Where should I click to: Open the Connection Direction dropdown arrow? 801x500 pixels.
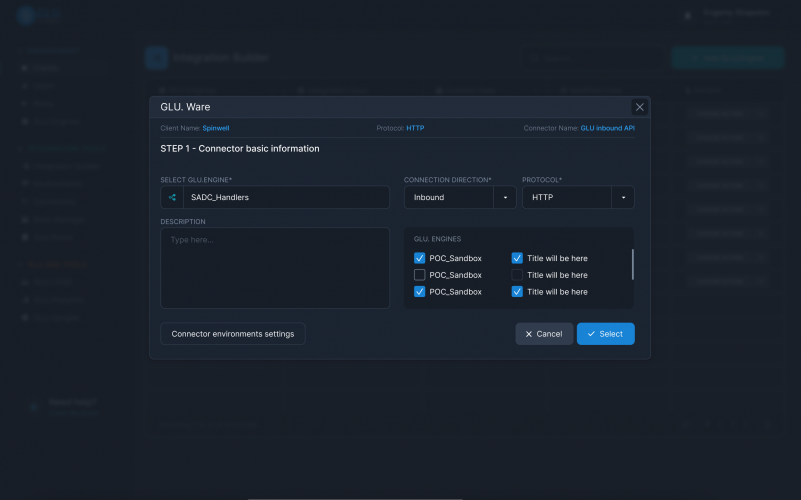505,197
